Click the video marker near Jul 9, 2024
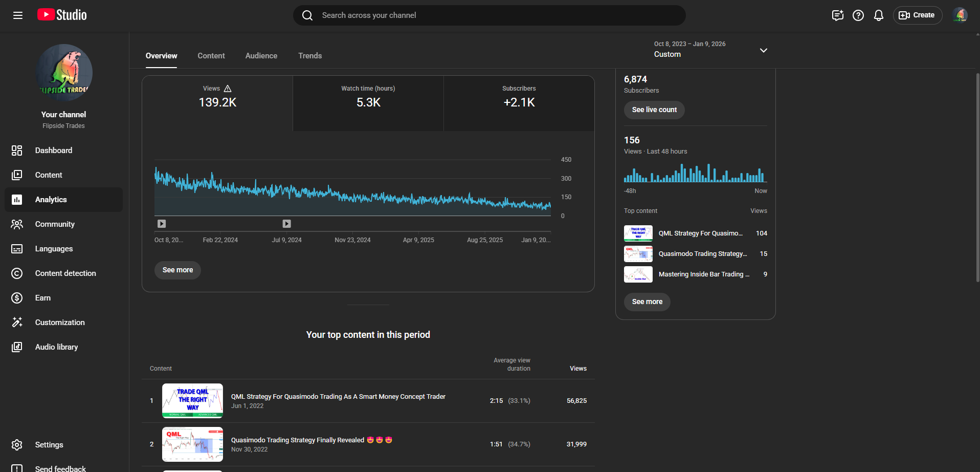This screenshot has width=980, height=472. point(286,224)
